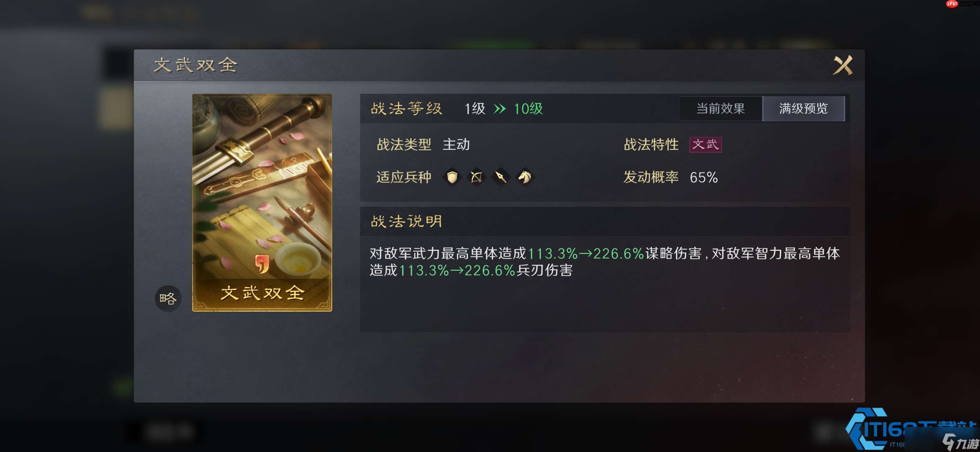This screenshot has height=452, width=980.
Task: Click the 九游 watermark logo
Action: click(961, 443)
